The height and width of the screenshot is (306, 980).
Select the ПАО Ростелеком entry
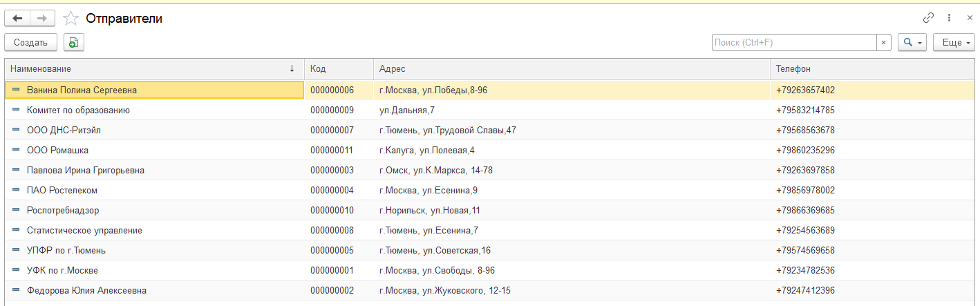(x=62, y=190)
